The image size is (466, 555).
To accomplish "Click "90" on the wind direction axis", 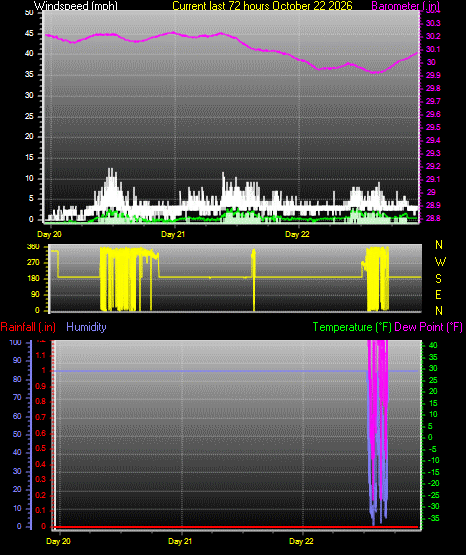I will [35, 294].
